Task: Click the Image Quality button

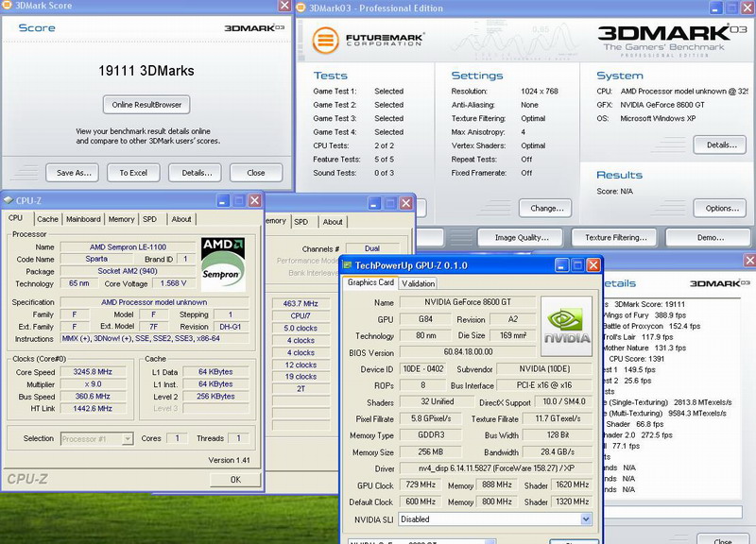Action: point(522,238)
